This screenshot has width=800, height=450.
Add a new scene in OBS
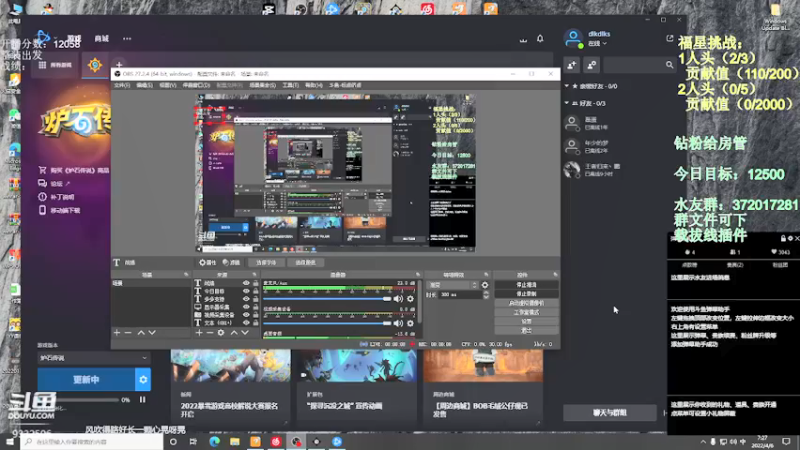(117, 333)
